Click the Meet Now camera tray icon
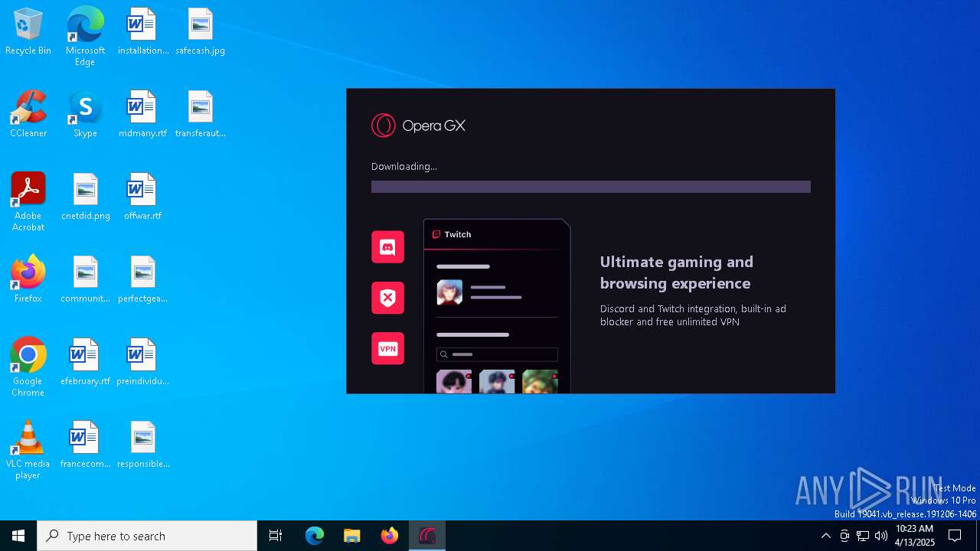Image resolution: width=980 pixels, height=551 pixels. tap(844, 536)
